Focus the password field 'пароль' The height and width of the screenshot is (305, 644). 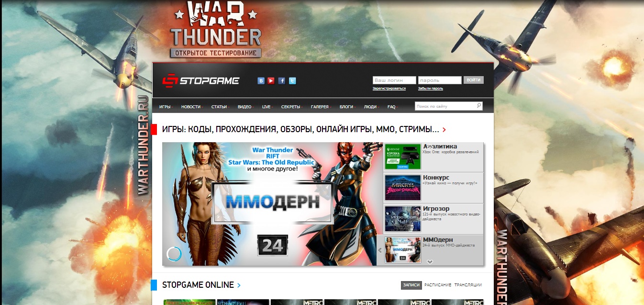440,80
